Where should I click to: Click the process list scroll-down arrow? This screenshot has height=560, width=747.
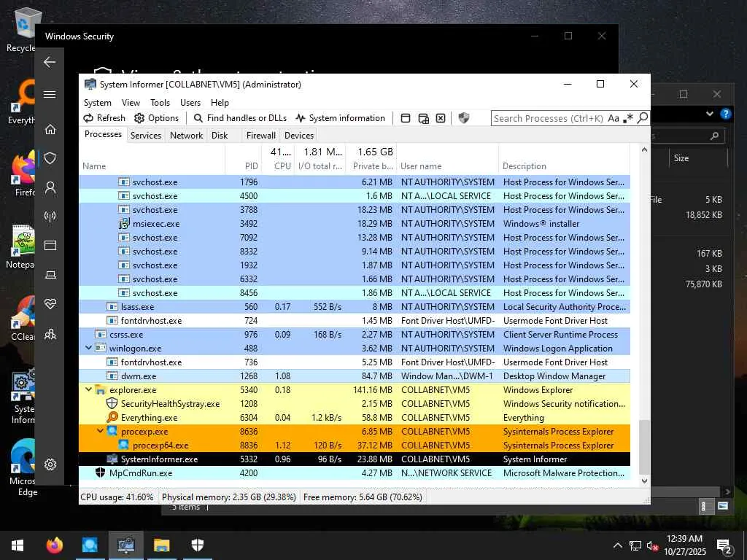[644, 481]
